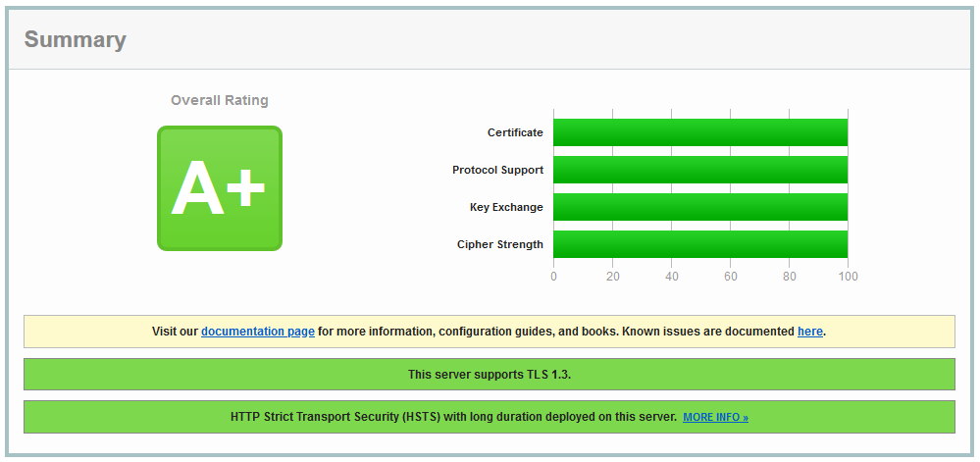
Task: Click the 'Visit our' documentation notice text
Action: pos(490,332)
